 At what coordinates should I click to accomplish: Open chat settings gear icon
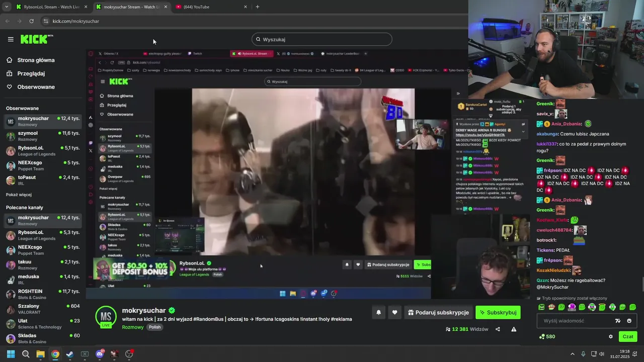(x=611, y=337)
